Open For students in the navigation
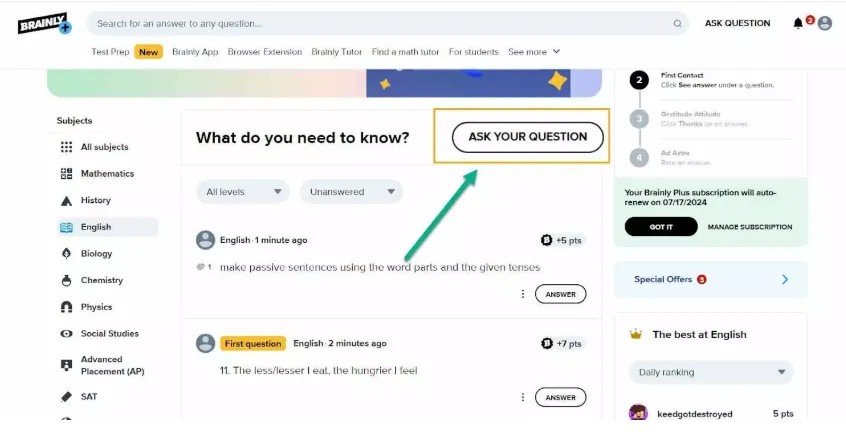Viewport: 846px width, 440px height. [474, 52]
